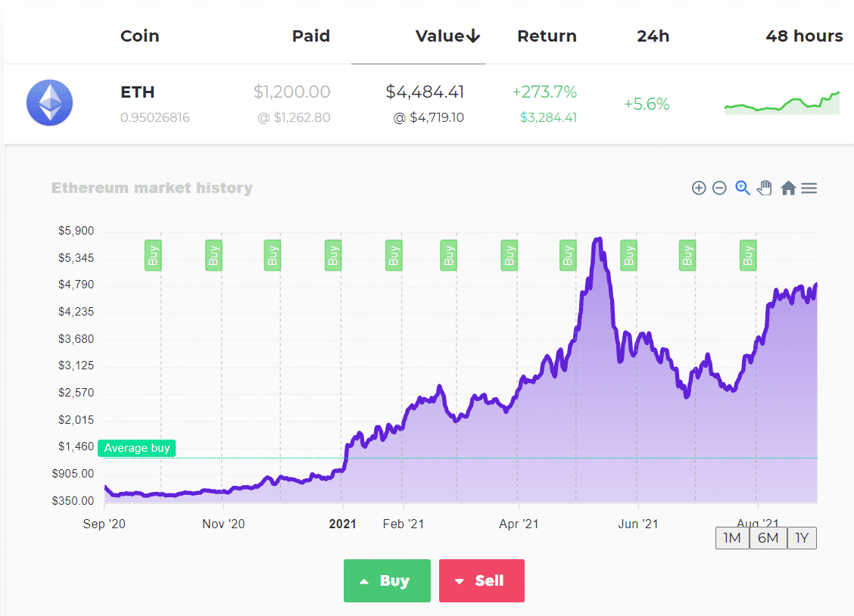Click the green arrow on Buy button

pyautogui.click(x=364, y=581)
